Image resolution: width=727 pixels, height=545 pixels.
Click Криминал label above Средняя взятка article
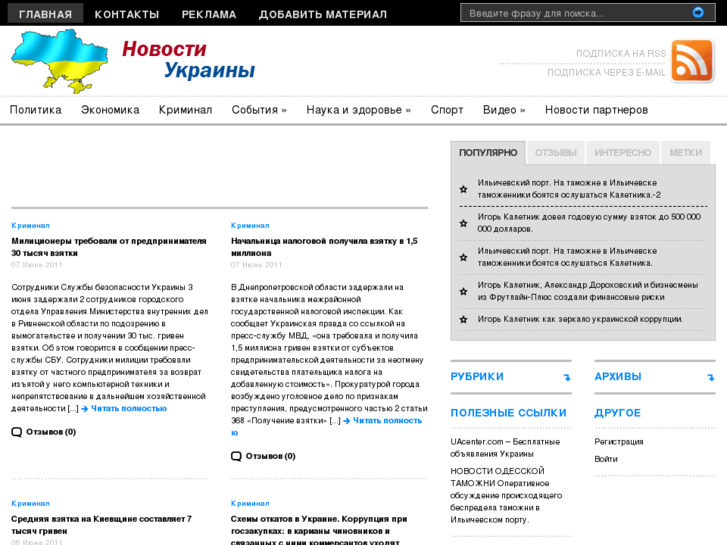pyautogui.click(x=30, y=503)
